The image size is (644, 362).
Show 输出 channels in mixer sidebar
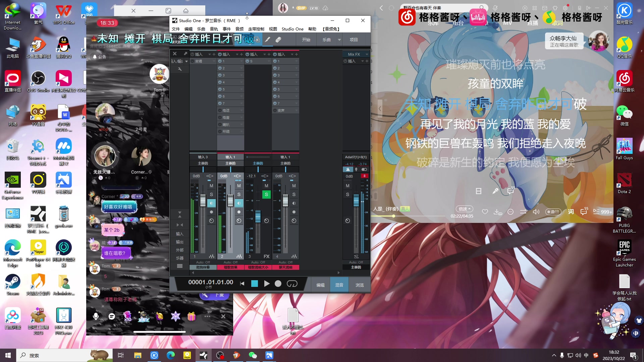coord(180,242)
